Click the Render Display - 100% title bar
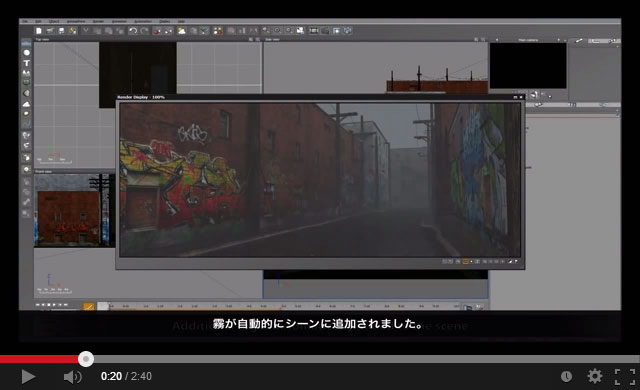 (x=320, y=97)
